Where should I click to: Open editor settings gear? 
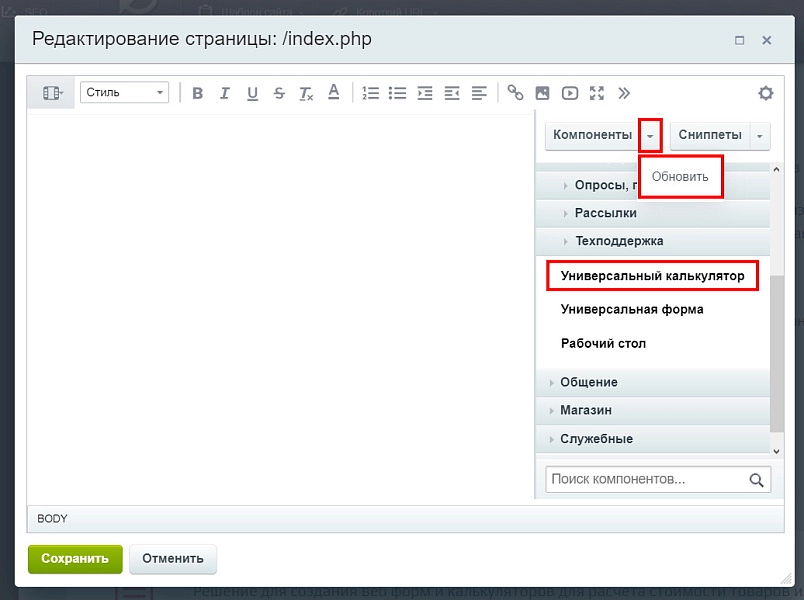pos(766,93)
